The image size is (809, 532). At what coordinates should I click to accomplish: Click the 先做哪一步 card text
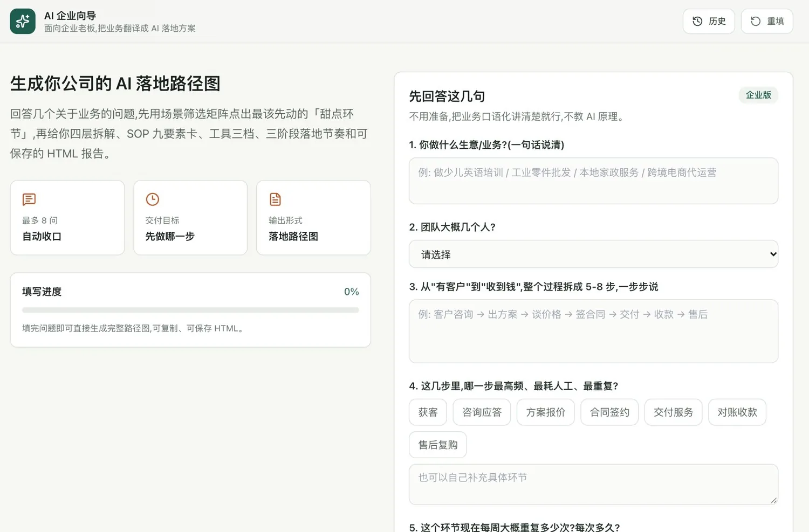170,237
